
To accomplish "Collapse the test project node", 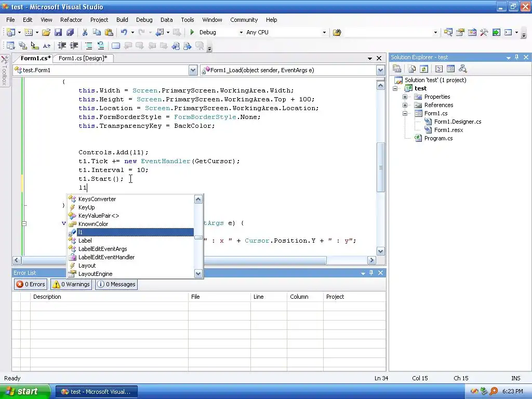I will (x=395, y=88).
